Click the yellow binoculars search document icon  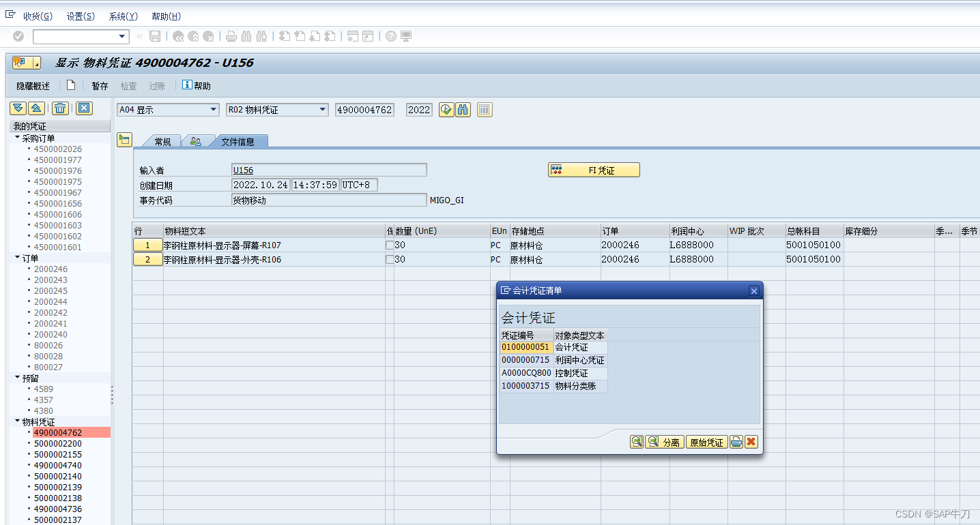pyautogui.click(x=463, y=110)
